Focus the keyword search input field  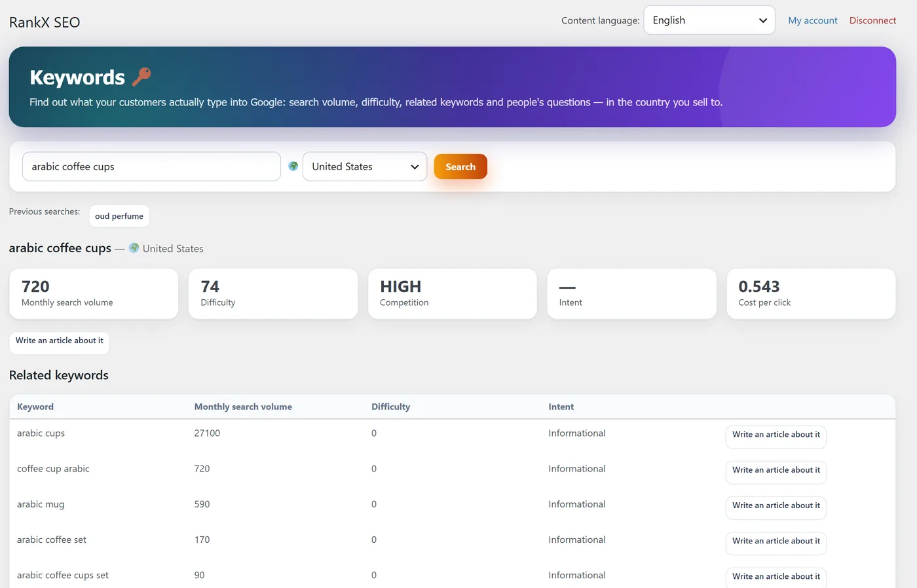(x=151, y=167)
